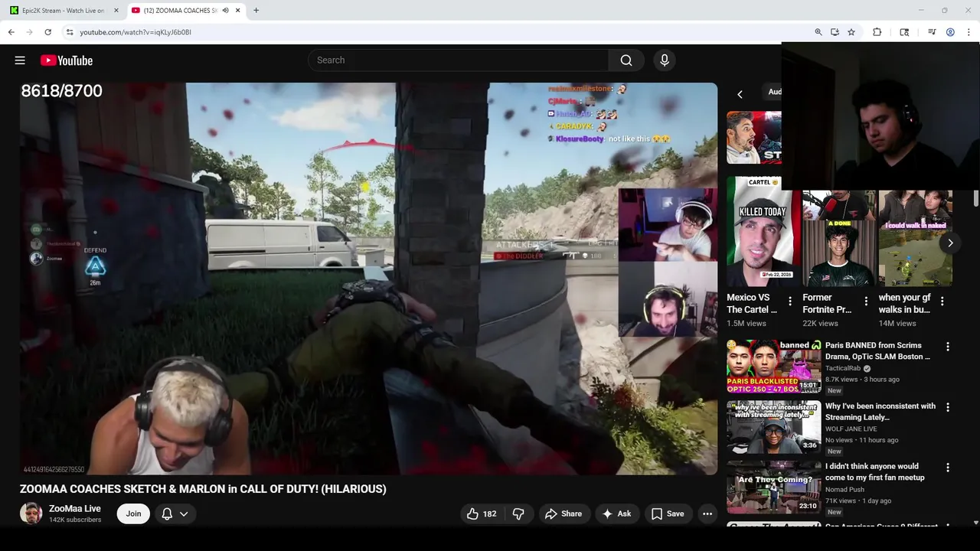This screenshot has width=980, height=551.
Task: Go to the YouTube home logo
Action: [x=67, y=60]
